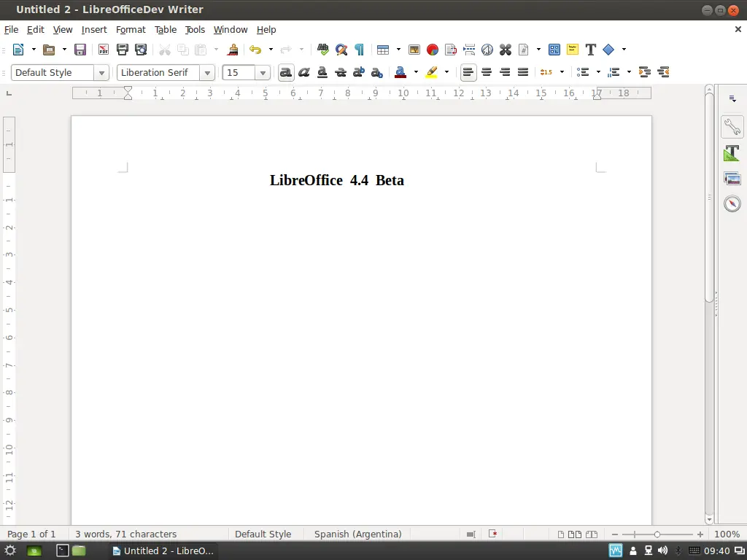
Task: Open the numbering style dropdown arrow
Action: [x=629, y=72]
